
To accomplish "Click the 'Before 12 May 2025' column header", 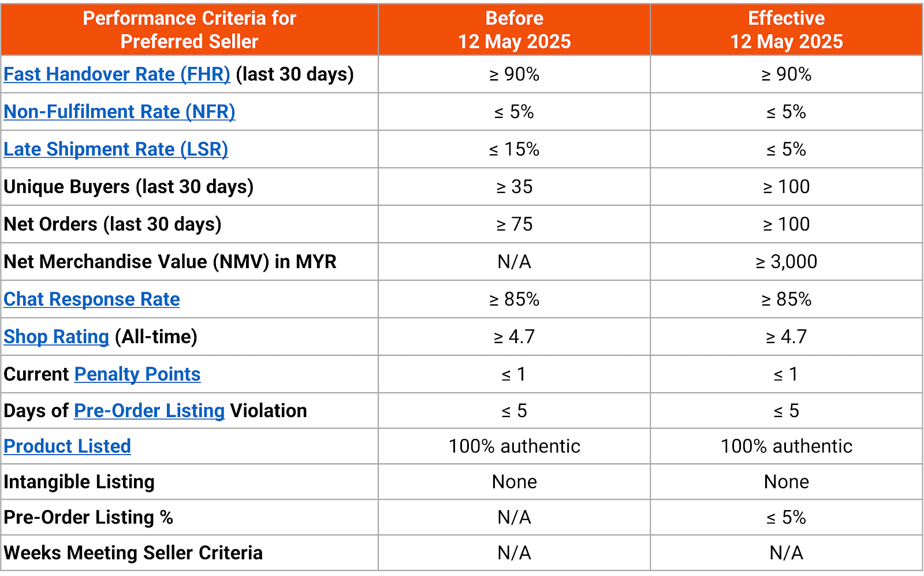I will tap(514, 30).
